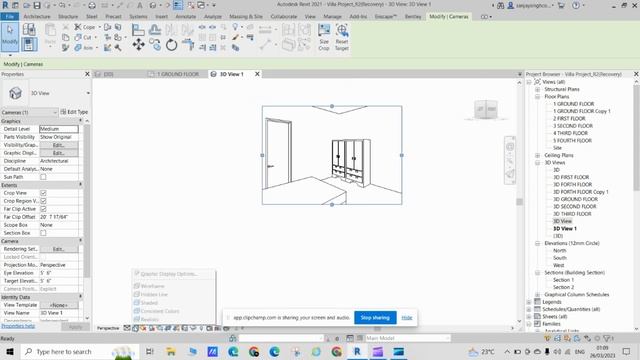
Task: Click the Align tool icon
Action: tap(138, 30)
